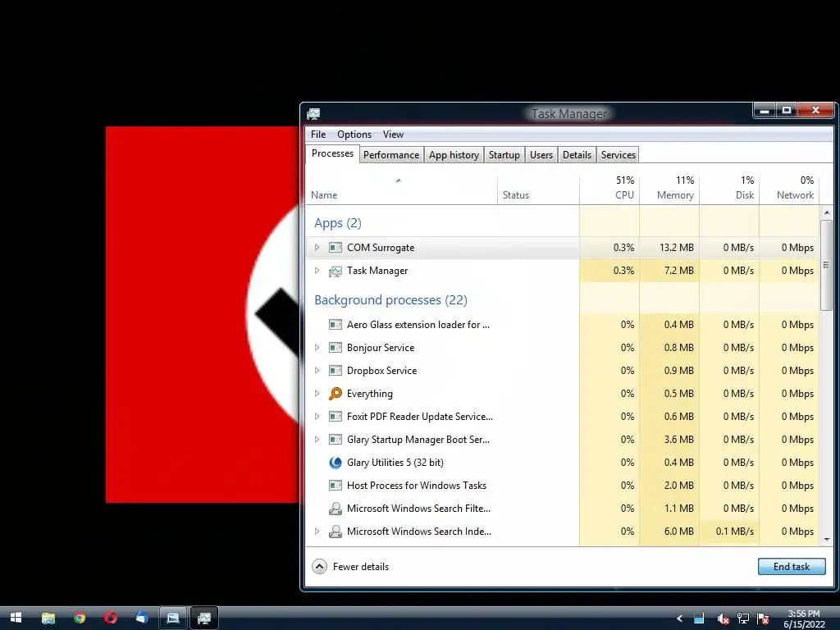
Task: Expand the COM Surrogate process
Action: 317,248
